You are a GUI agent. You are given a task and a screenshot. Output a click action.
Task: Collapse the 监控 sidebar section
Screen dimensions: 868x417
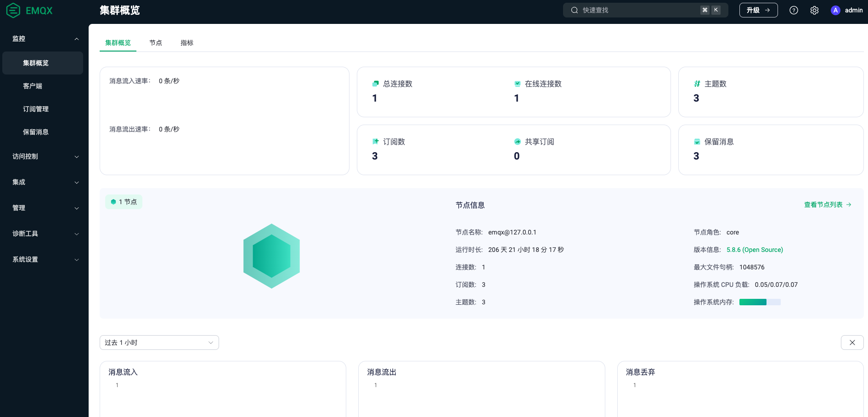point(77,39)
